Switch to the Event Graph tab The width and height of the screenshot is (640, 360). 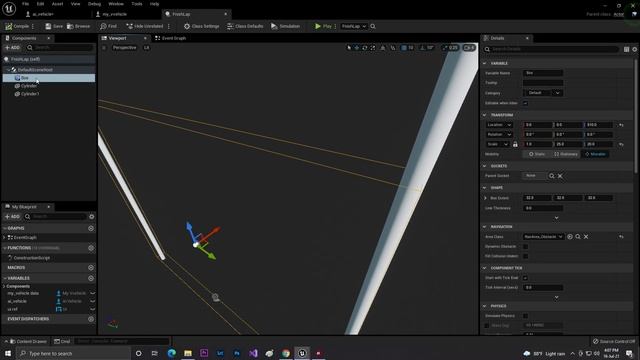(170, 38)
